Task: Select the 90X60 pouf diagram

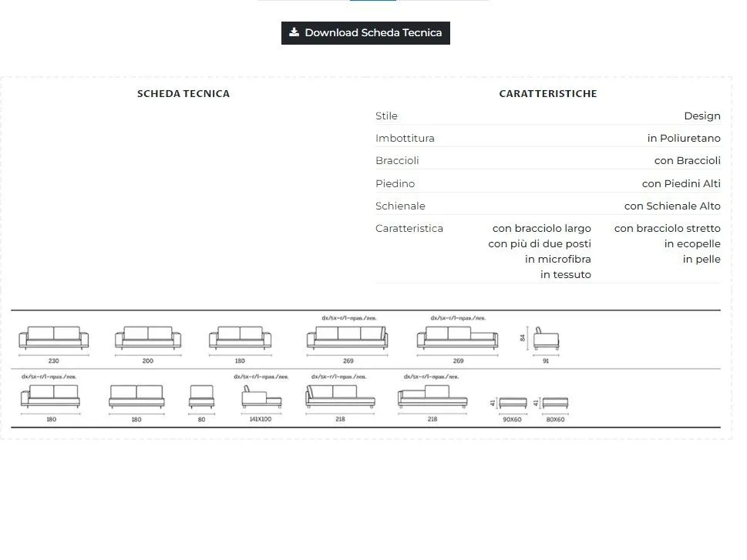Action: pos(513,403)
